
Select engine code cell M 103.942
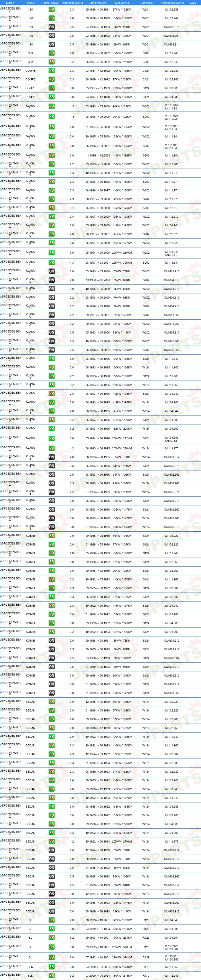pos(172,18)
